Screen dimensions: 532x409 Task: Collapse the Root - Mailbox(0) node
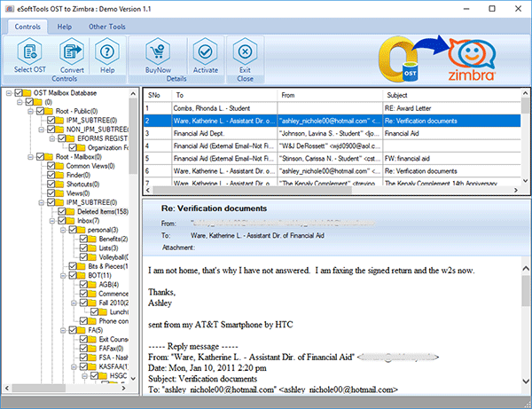30,157
